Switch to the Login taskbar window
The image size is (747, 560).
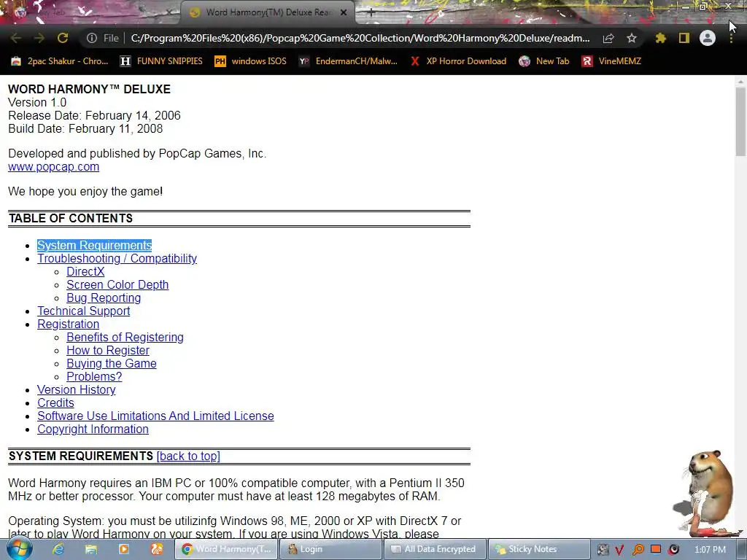point(330,549)
